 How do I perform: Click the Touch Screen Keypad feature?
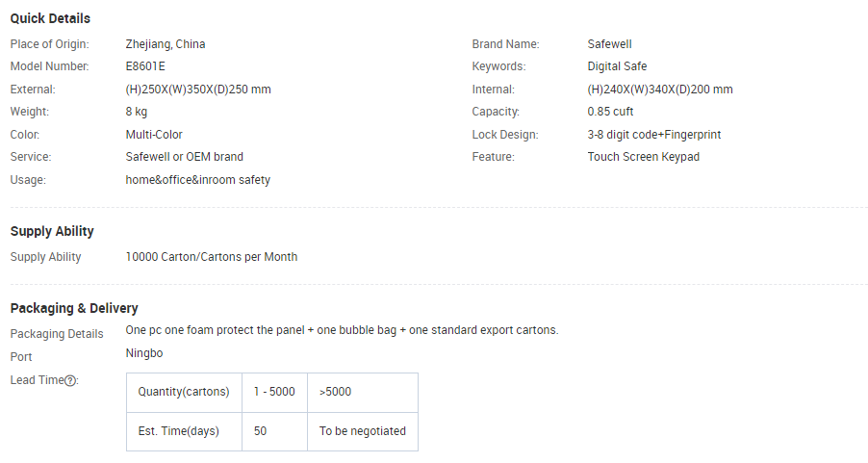(x=643, y=157)
